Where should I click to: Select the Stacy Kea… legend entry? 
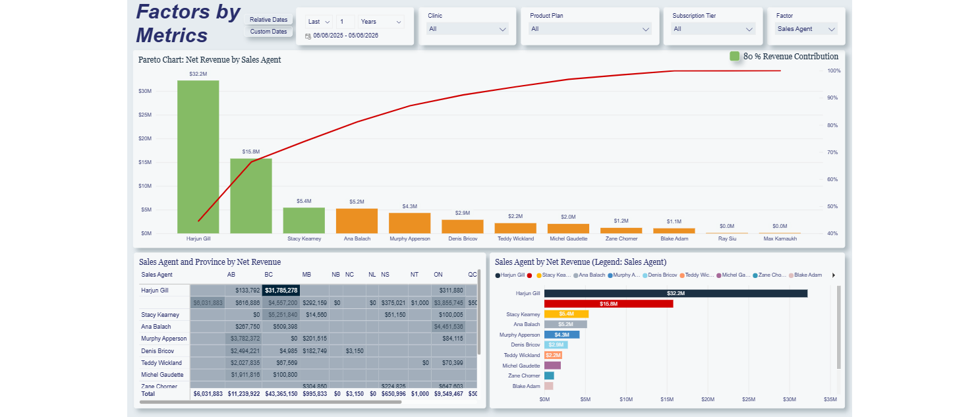tap(554, 275)
